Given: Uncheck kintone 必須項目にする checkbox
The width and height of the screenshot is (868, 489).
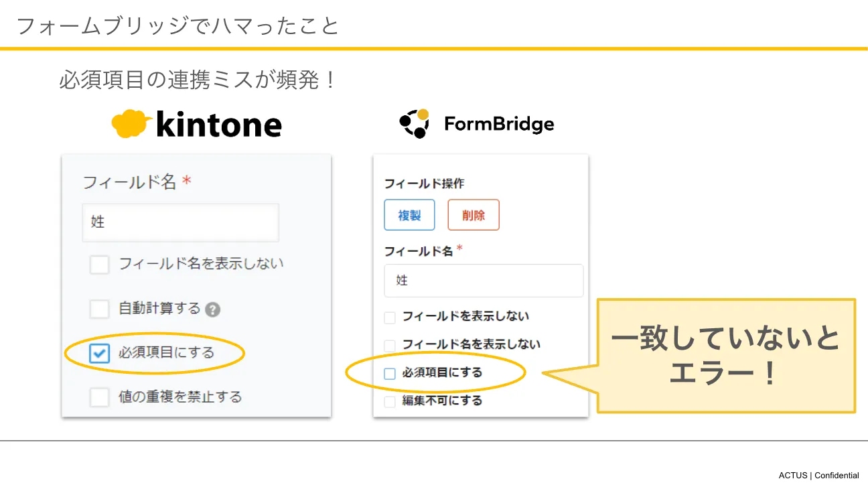Looking at the screenshot, I should (x=99, y=353).
